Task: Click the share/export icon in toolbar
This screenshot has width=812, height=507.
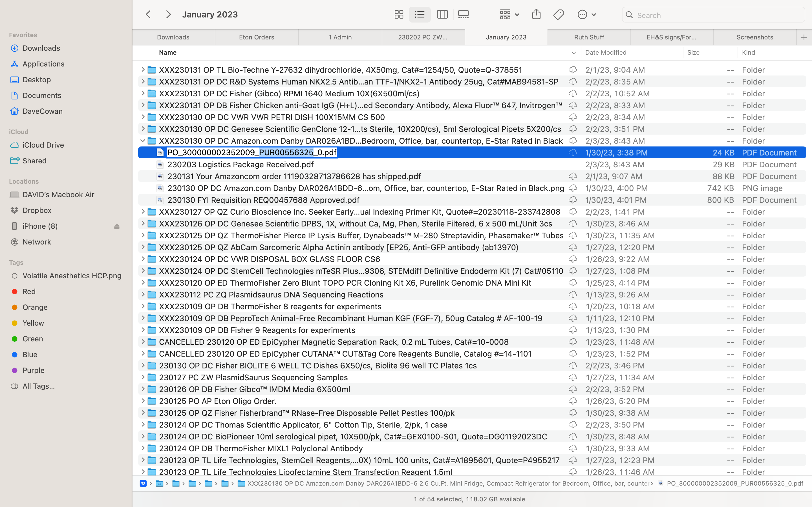Action: [537, 14]
